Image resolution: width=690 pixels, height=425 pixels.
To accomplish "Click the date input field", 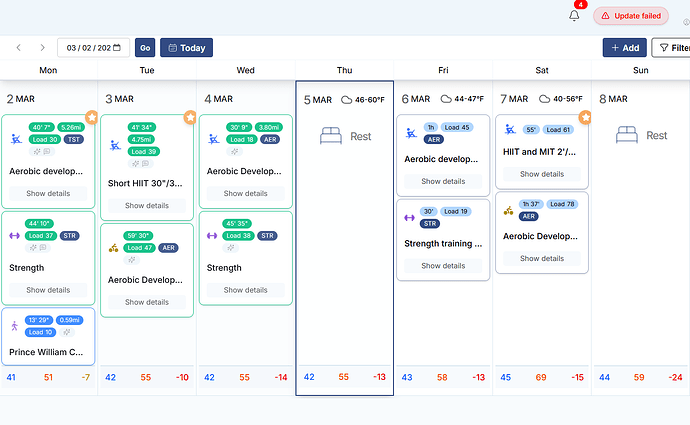I will 93,47.
